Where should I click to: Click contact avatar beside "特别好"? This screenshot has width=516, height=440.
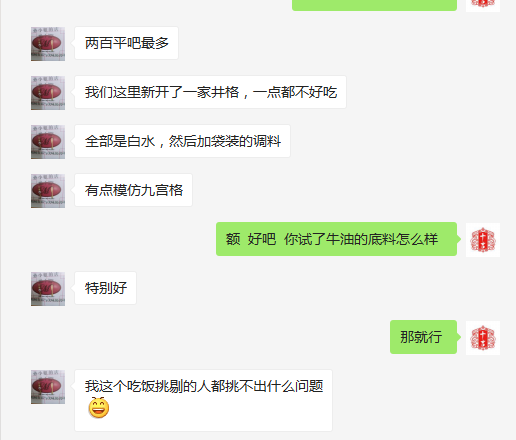click(x=48, y=289)
